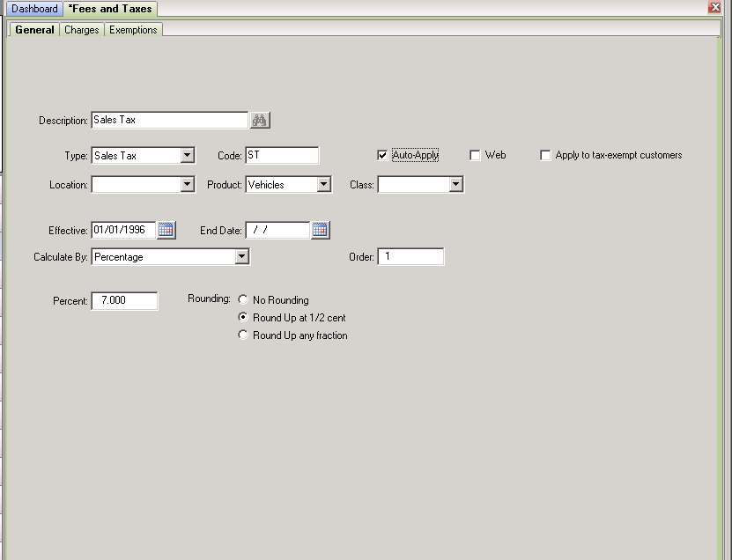Open the End Date calendar picker

(x=321, y=230)
